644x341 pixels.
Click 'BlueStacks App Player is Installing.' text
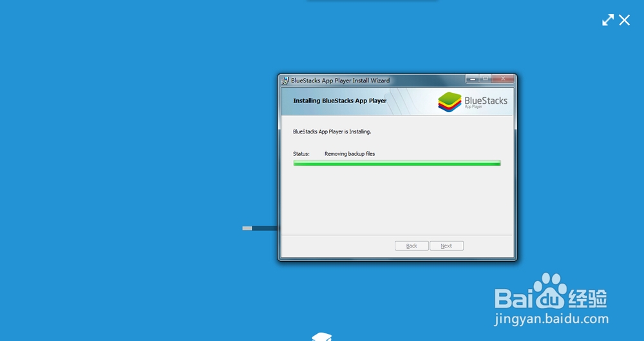[x=332, y=132]
